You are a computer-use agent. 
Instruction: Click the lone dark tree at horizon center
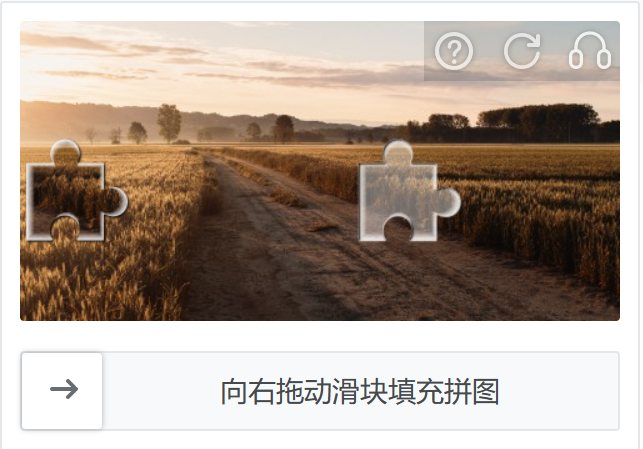point(284,129)
